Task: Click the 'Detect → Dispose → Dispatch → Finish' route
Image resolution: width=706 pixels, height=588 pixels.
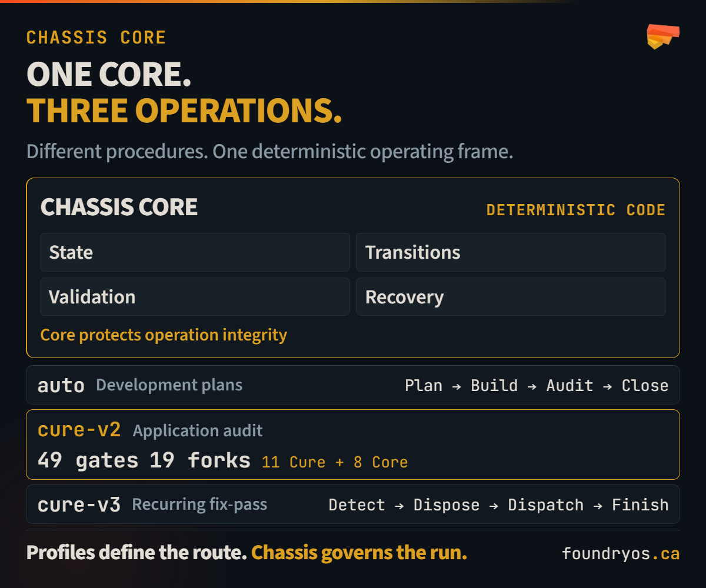Action: click(x=498, y=505)
